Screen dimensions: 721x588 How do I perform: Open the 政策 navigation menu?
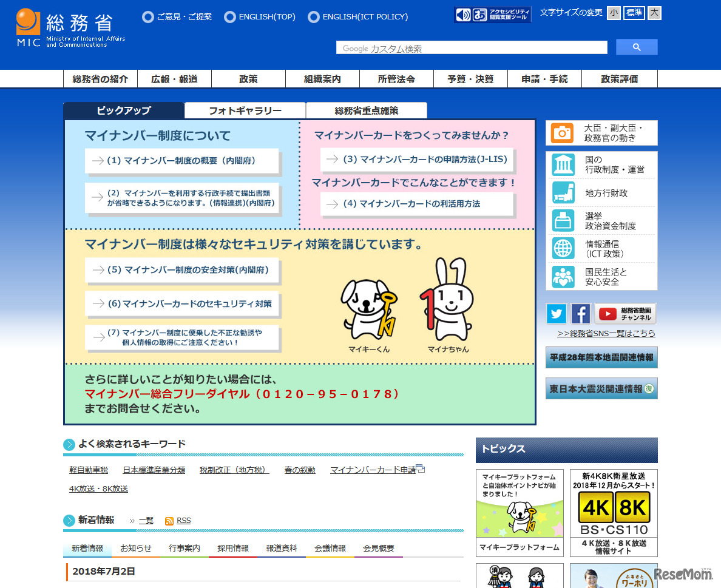click(x=248, y=78)
